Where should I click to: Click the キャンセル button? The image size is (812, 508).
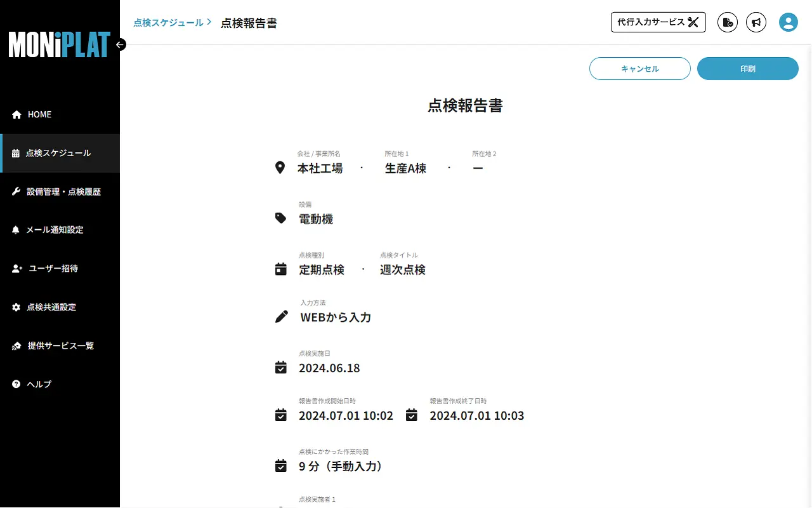tap(639, 69)
